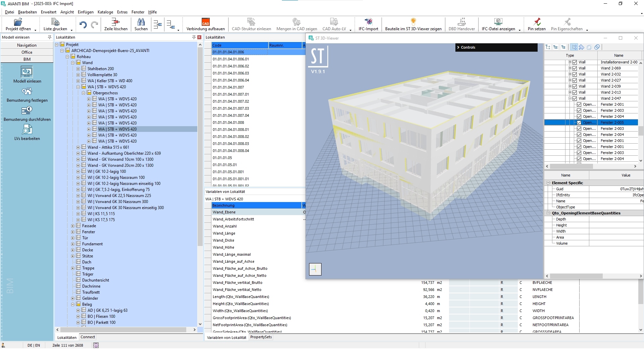Switch to the PropertySets tab
This screenshot has height=349, width=644.
point(261,337)
